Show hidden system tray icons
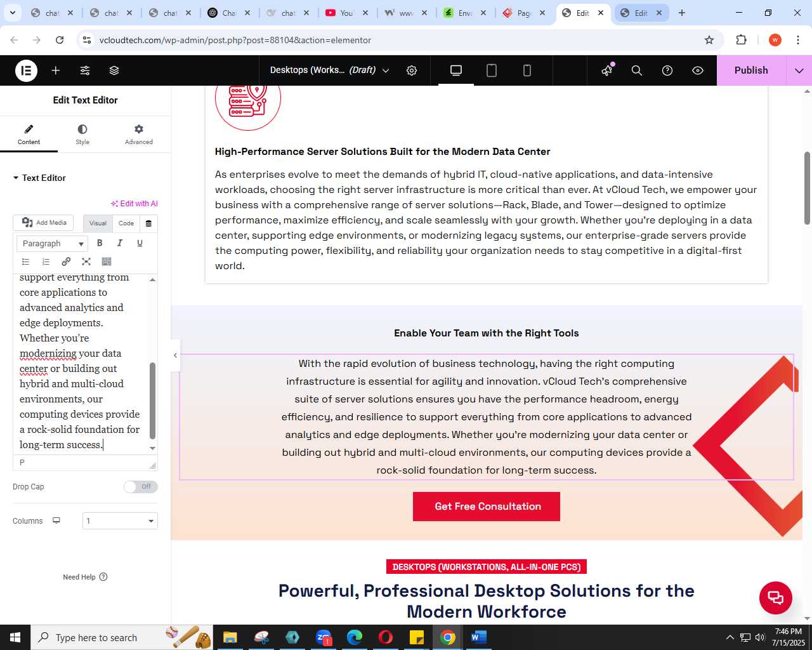 (x=730, y=637)
